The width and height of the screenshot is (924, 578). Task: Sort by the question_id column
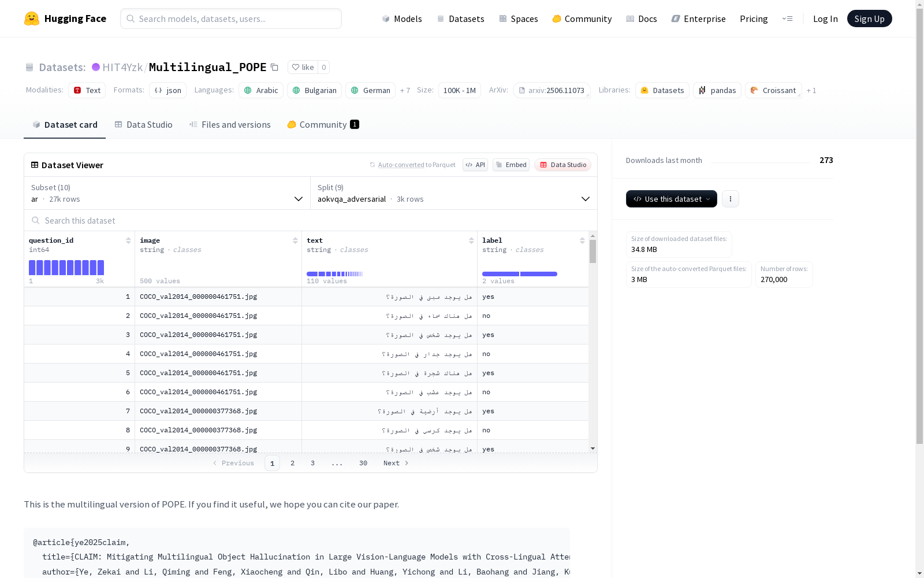coord(128,240)
